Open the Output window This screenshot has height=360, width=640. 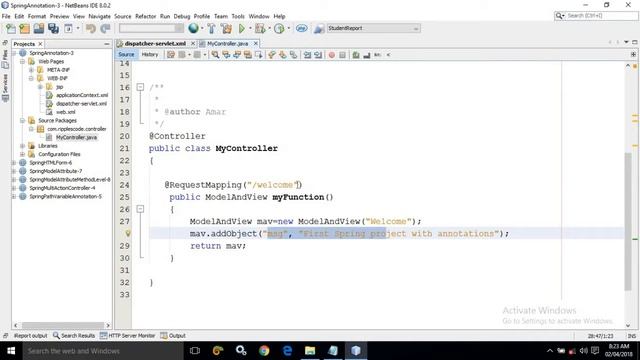173,336
